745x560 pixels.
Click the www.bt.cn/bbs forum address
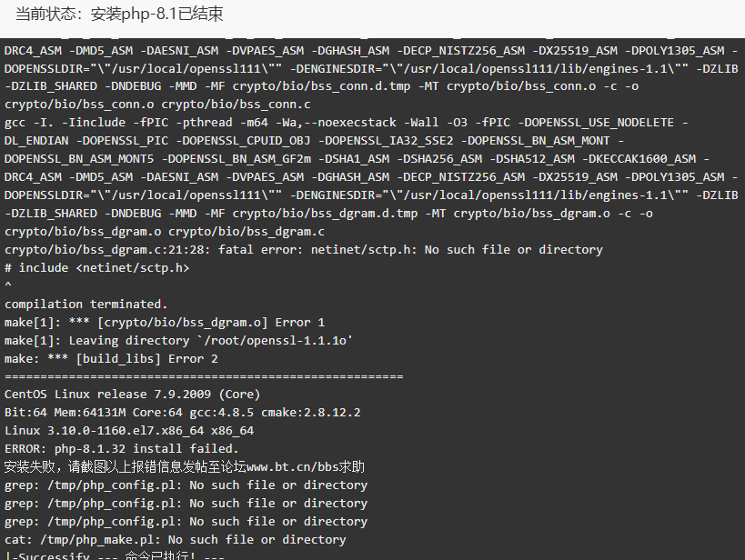pos(295,467)
